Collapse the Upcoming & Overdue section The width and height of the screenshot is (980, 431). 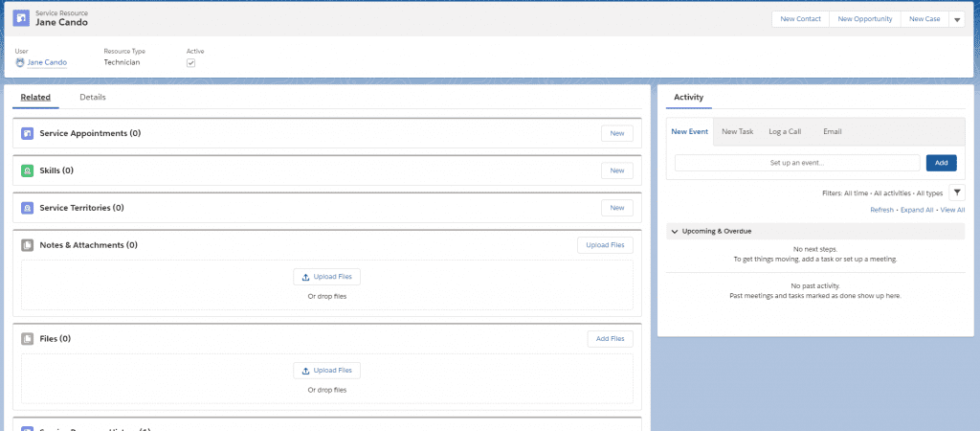coord(675,232)
